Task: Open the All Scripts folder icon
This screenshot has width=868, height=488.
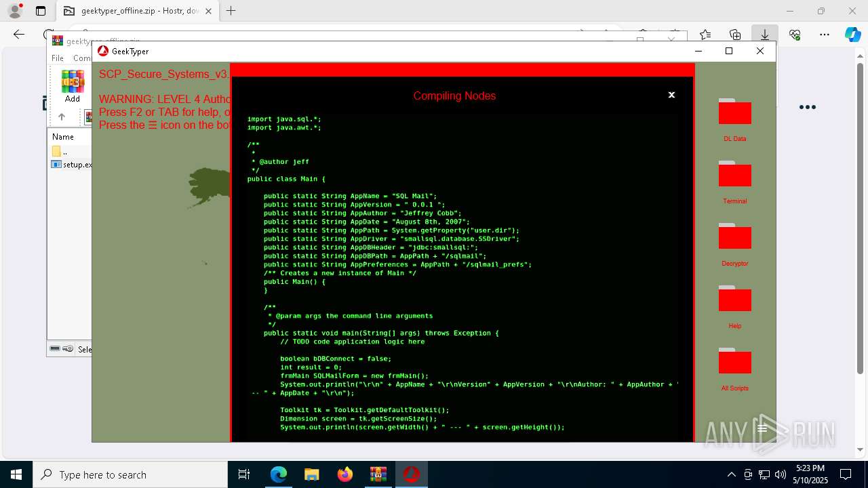Action: tap(734, 361)
